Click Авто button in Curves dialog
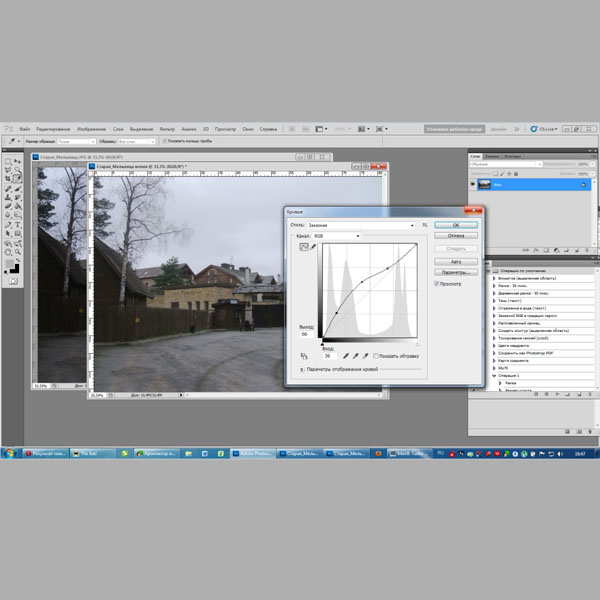 456,262
